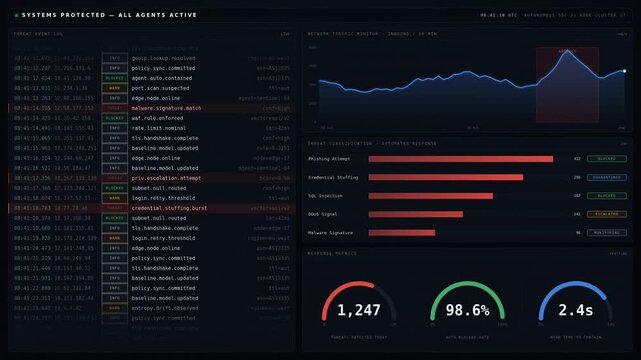Open the malware.signature.match threat row

tap(151, 108)
